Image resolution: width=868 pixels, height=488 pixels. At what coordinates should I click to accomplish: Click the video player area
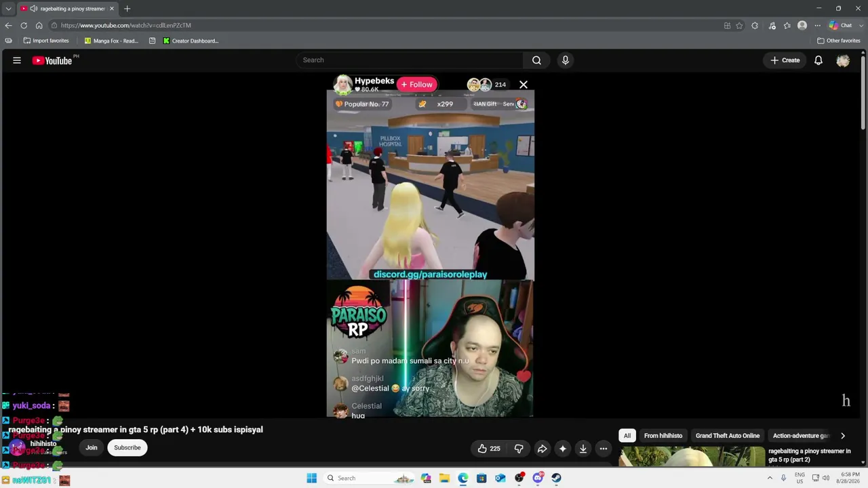(x=431, y=245)
